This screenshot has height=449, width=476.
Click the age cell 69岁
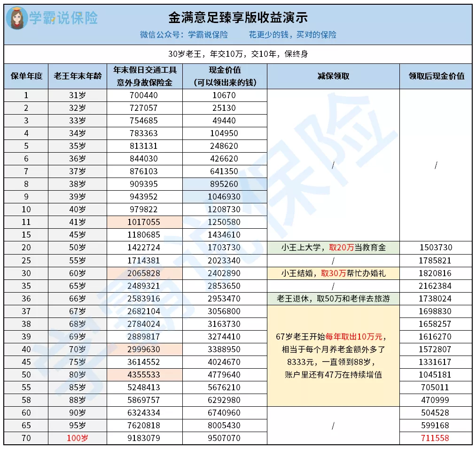point(78,337)
